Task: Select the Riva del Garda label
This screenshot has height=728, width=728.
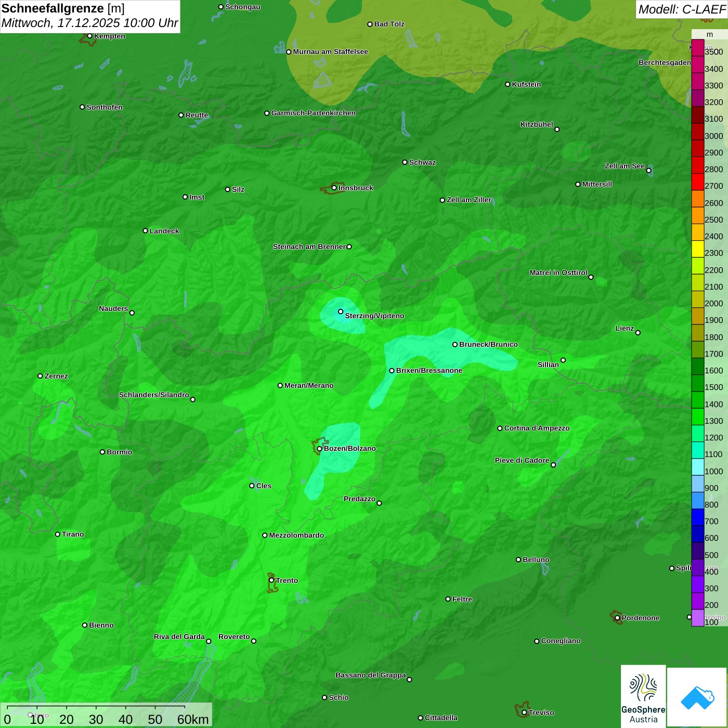Action: tap(179, 636)
